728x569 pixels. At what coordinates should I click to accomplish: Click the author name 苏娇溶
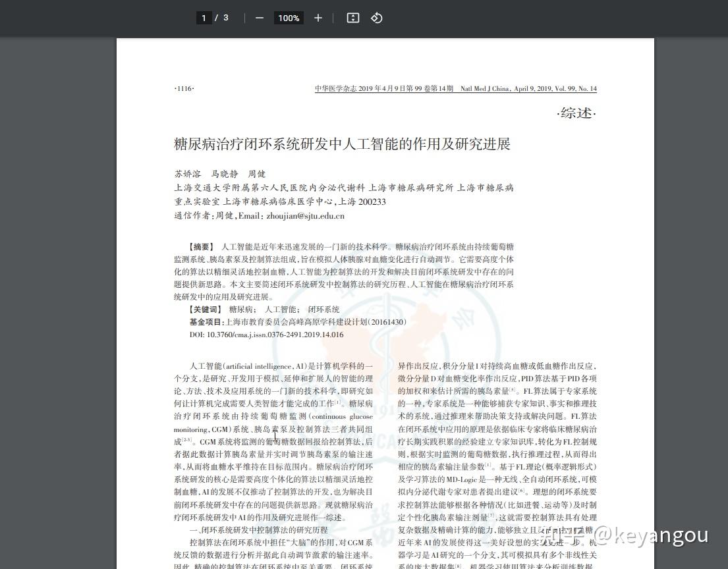188,174
